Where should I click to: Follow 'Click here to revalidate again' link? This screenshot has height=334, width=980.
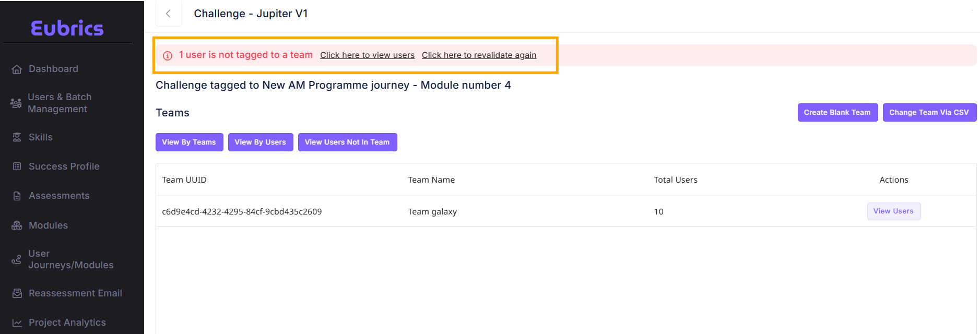pos(479,55)
